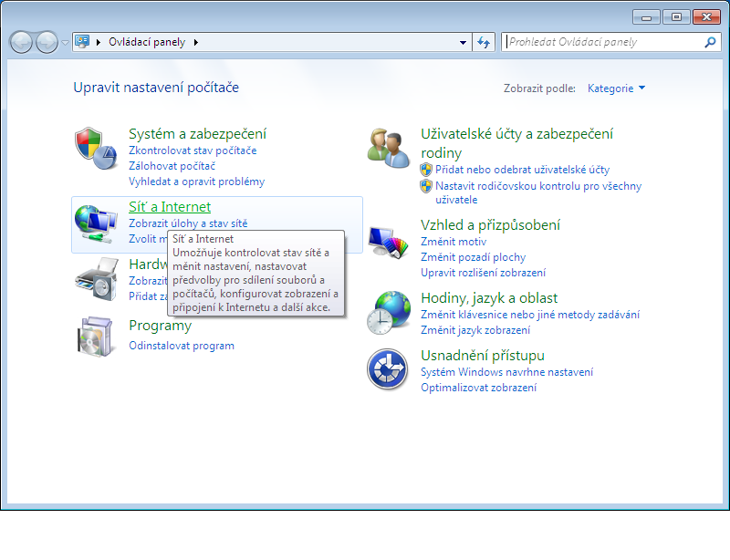Click Systém Windows navrhne nastavení
Viewport: 730px width, 560px height.
pyautogui.click(x=507, y=372)
